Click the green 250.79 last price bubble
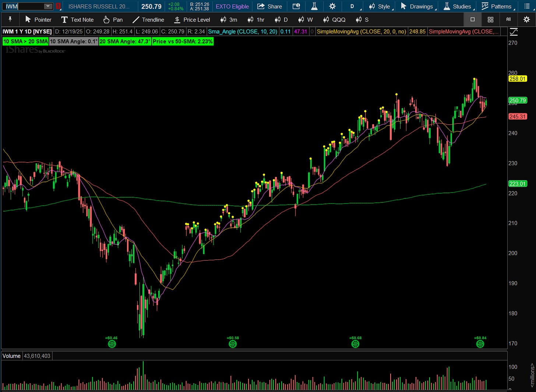 [x=518, y=100]
